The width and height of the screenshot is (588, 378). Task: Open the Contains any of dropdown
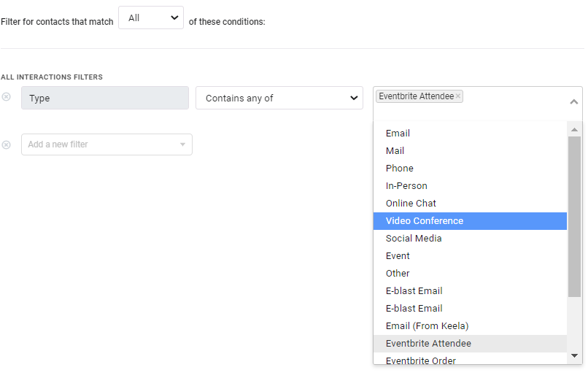coord(279,98)
